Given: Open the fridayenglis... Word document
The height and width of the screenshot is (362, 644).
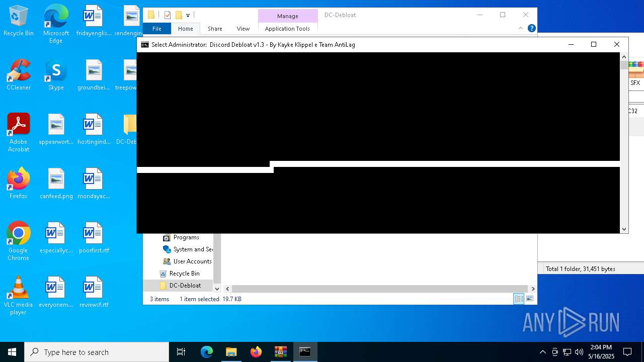Looking at the screenshot, I should [94, 21].
